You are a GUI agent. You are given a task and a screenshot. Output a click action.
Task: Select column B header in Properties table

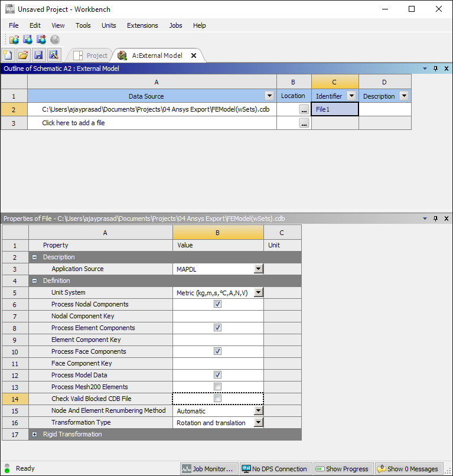tap(218, 233)
